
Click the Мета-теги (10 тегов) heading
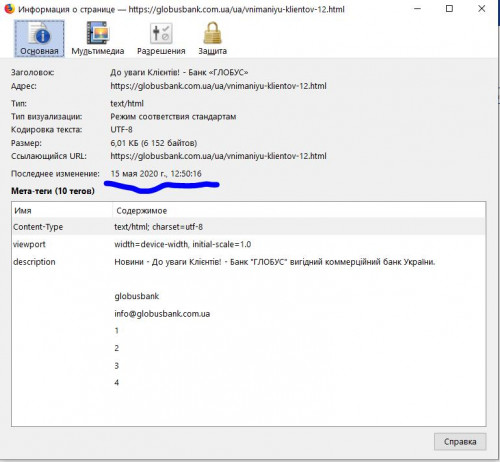(x=53, y=191)
